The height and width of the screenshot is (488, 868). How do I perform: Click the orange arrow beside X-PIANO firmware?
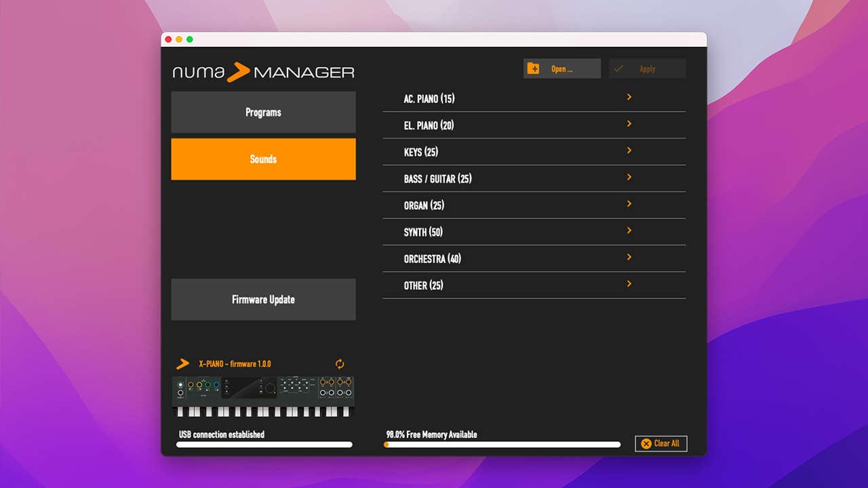182,364
